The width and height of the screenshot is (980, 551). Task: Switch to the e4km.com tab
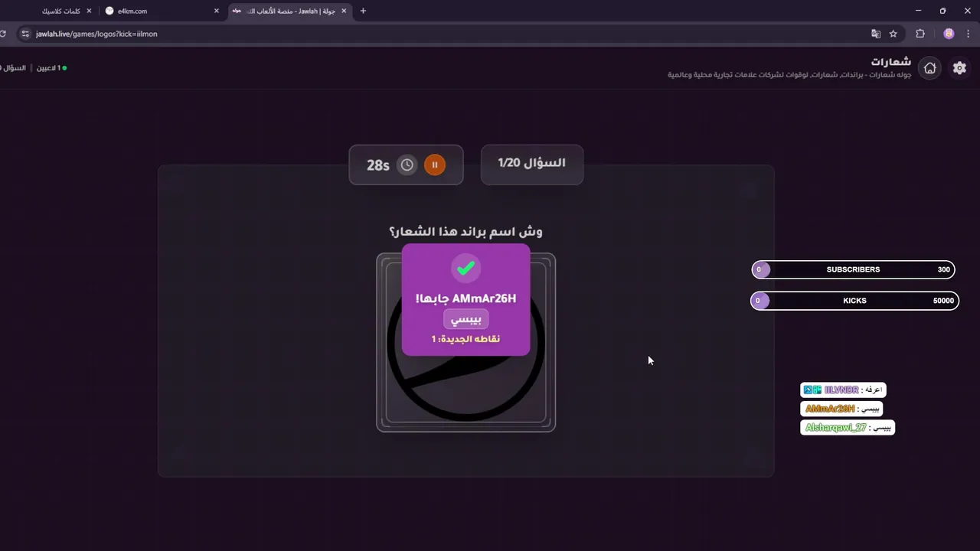162,11
